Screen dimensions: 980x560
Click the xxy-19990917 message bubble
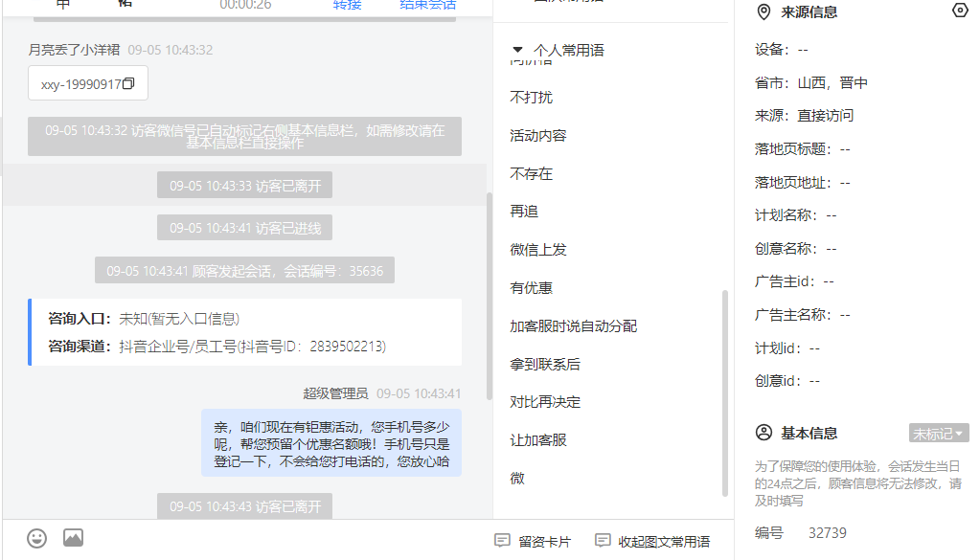pos(88,83)
